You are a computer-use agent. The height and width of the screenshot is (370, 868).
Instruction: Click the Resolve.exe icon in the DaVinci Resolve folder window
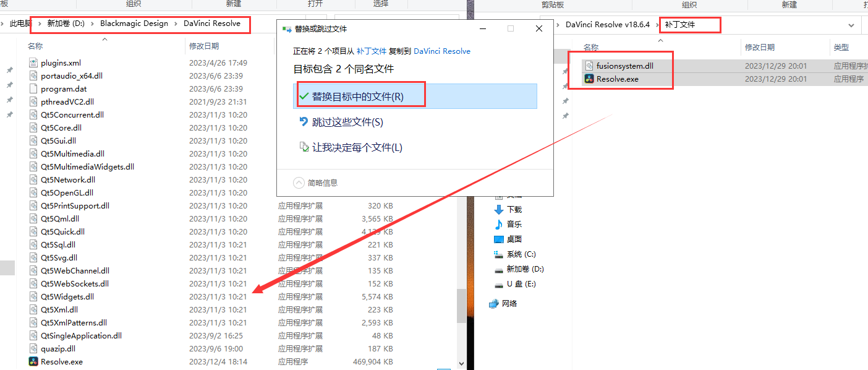pyautogui.click(x=34, y=361)
